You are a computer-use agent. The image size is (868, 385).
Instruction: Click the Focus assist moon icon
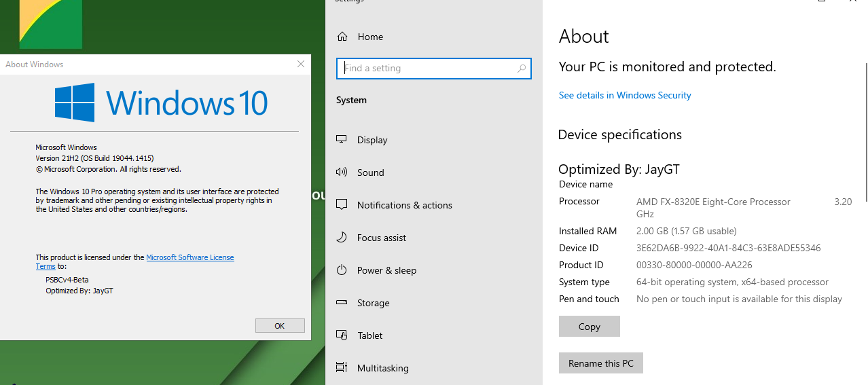coord(342,238)
